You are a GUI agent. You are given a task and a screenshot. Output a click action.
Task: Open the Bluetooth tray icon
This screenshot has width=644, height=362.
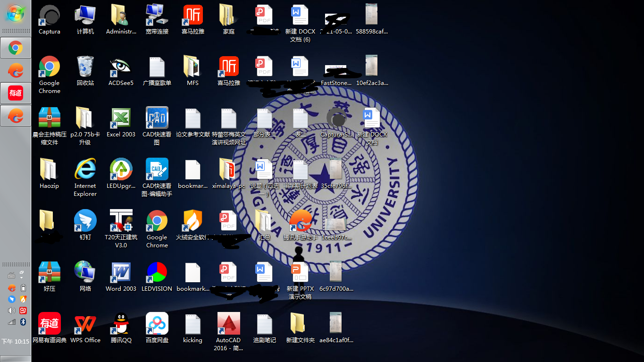point(23,322)
